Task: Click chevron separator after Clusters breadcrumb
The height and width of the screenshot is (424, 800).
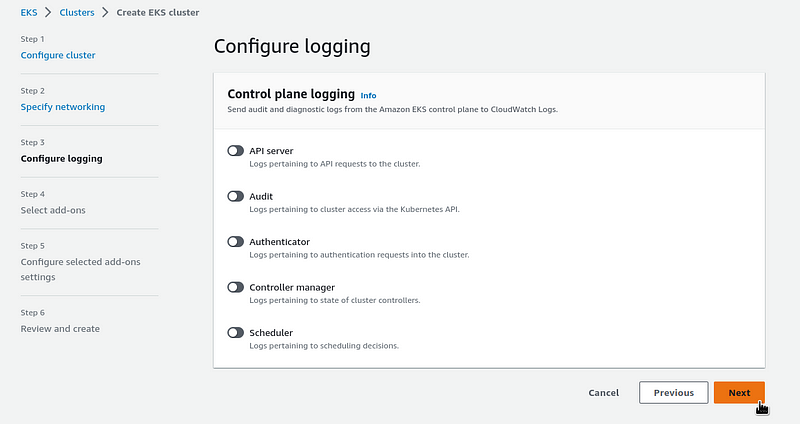Action: pos(105,12)
